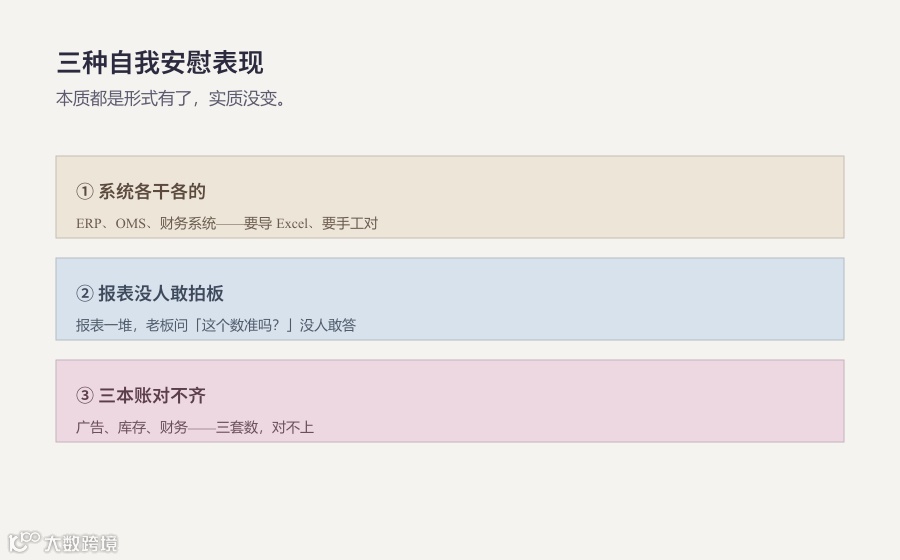Click the heading 报表没人敢拍板
The image size is (900, 560).
(161, 293)
